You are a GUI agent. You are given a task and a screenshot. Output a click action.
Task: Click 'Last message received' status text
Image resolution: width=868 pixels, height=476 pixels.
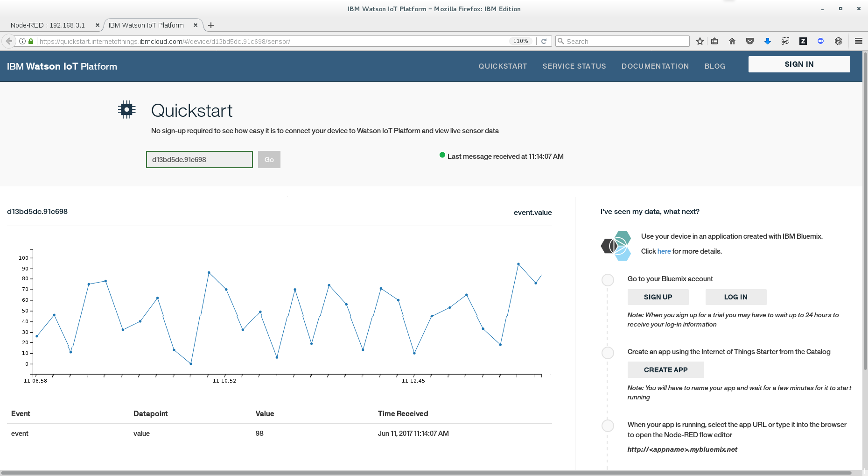click(505, 156)
